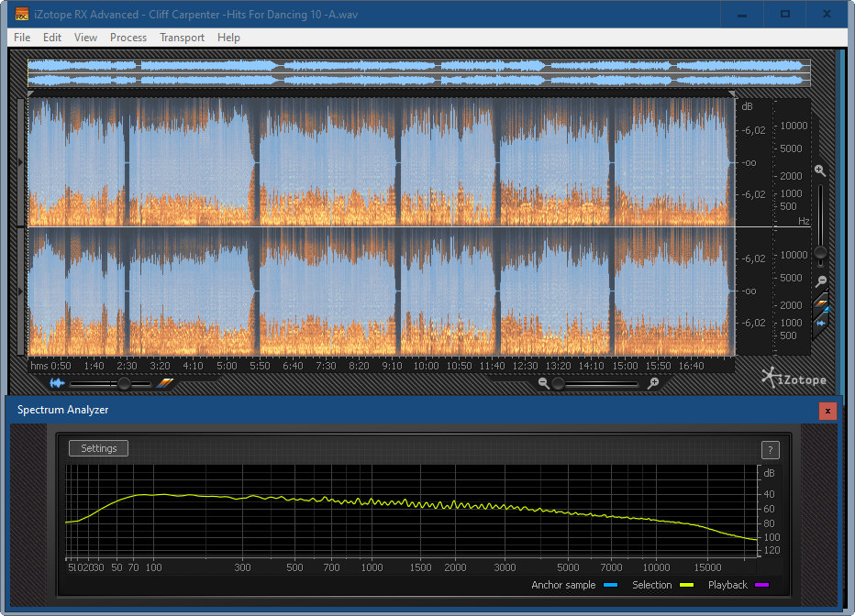This screenshot has height=616, width=855.
Task: Click the orange spectrogram icon below the timeline
Action: click(164, 383)
